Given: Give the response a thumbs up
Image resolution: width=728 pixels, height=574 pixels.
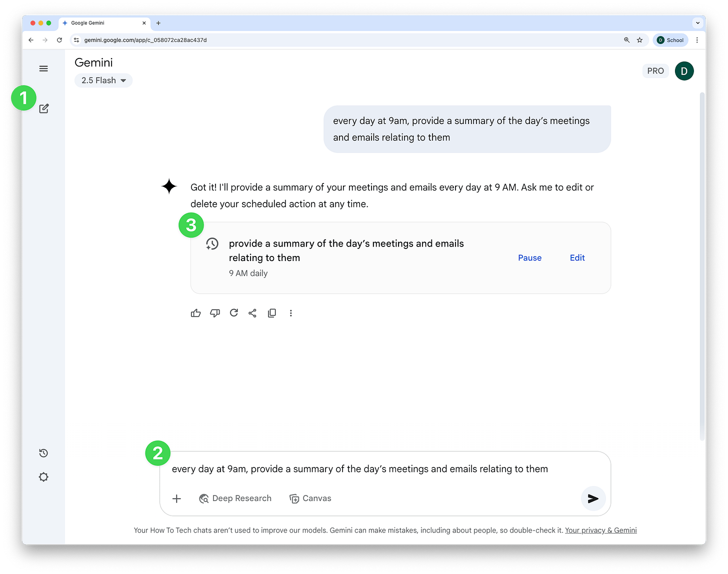Looking at the screenshot, I should tap(196, 313).
